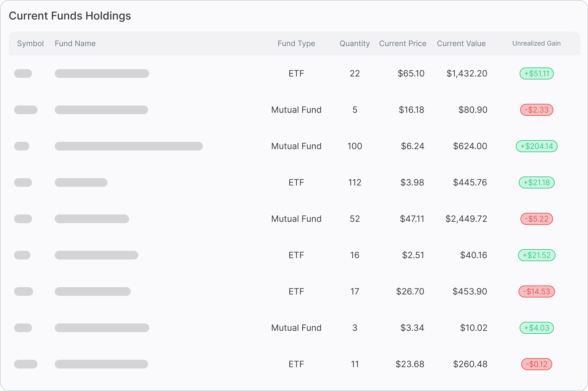The width and height of the screenshot is (588, 391).
Task: Click the +$4.03 gain badge
Action: (x=537, y=328)
